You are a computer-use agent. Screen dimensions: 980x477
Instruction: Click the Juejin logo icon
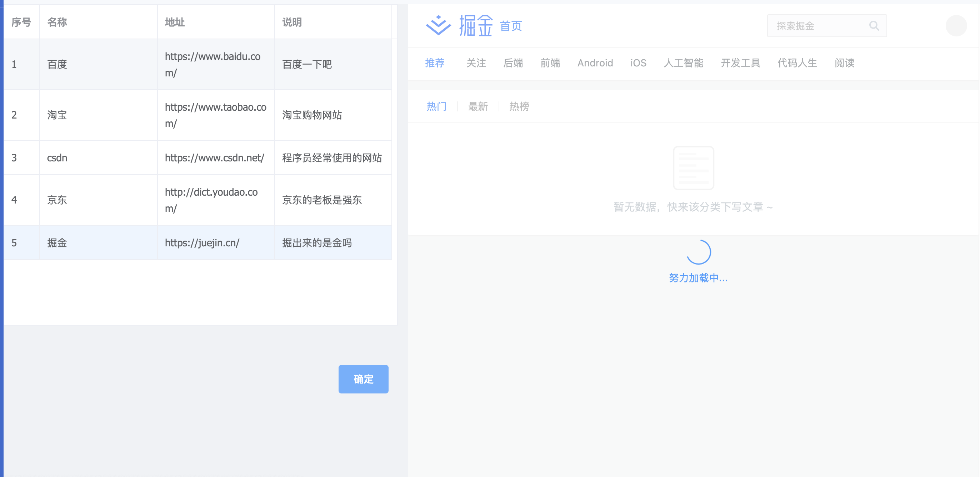coord(438,25)
